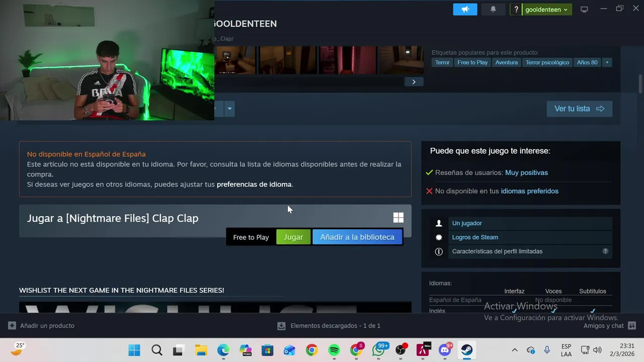This screenshot has height=362, width=644.
Task: Select the Aventura tag
Action: coord(506,62)
